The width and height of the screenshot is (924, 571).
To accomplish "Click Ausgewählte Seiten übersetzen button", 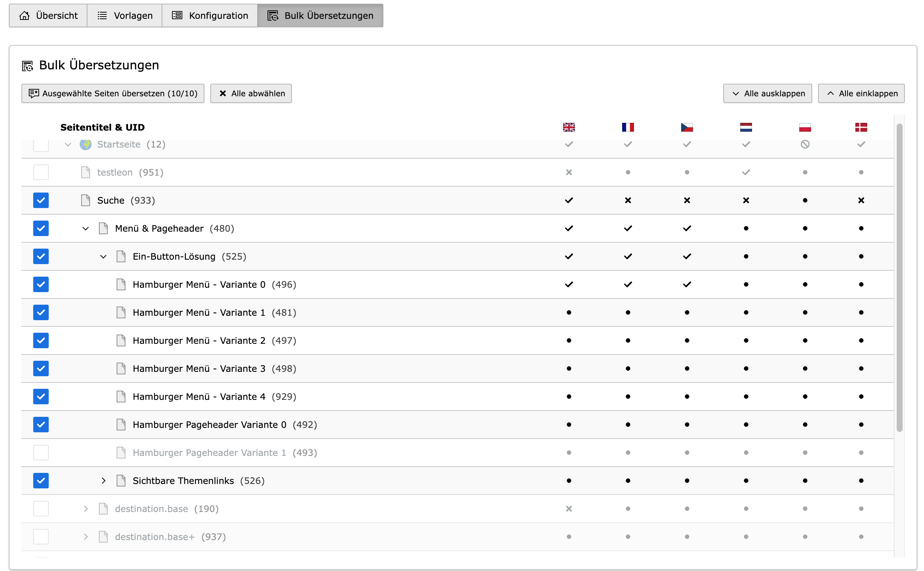I will (113, 93).
